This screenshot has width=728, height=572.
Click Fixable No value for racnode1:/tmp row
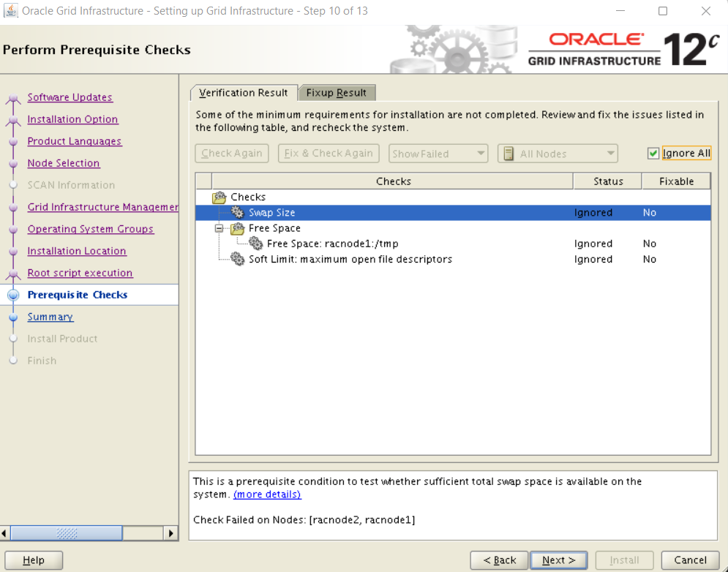[649, 244]
